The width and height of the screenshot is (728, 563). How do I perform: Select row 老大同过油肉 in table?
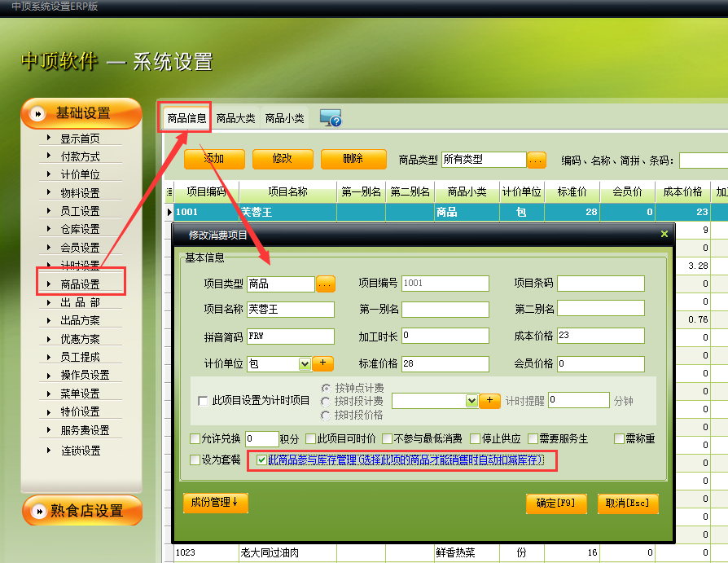(445, 552)
